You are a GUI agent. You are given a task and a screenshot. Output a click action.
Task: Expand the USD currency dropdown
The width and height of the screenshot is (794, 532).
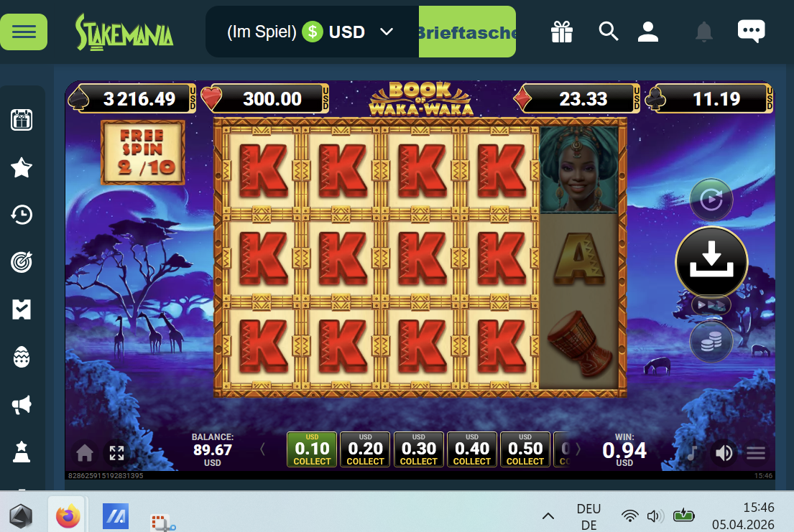coord(387,32)
